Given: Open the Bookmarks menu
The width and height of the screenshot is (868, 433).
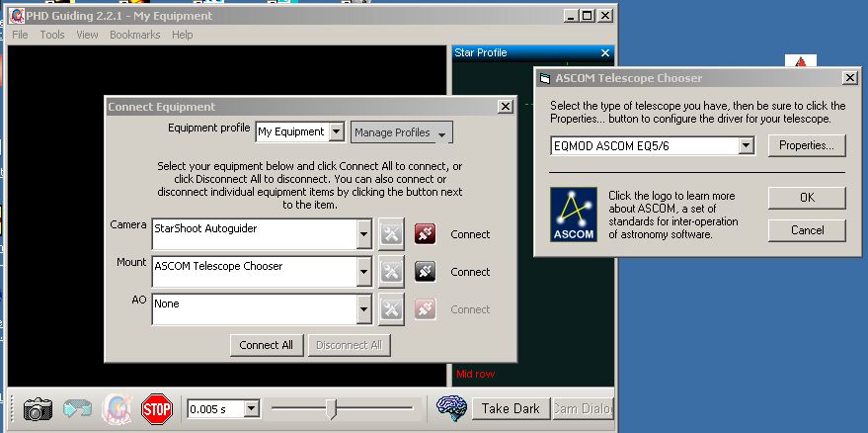Looking at the screenshot, I should click(134, 35).
